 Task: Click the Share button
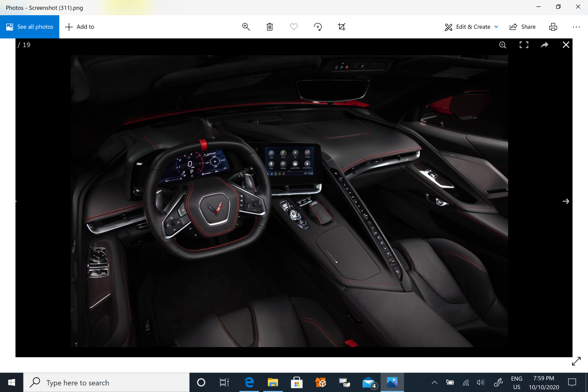point(522,27)
